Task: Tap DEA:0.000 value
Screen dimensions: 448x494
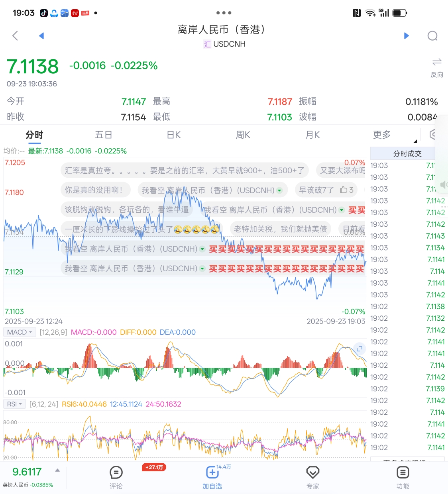Action: (178, 332)
